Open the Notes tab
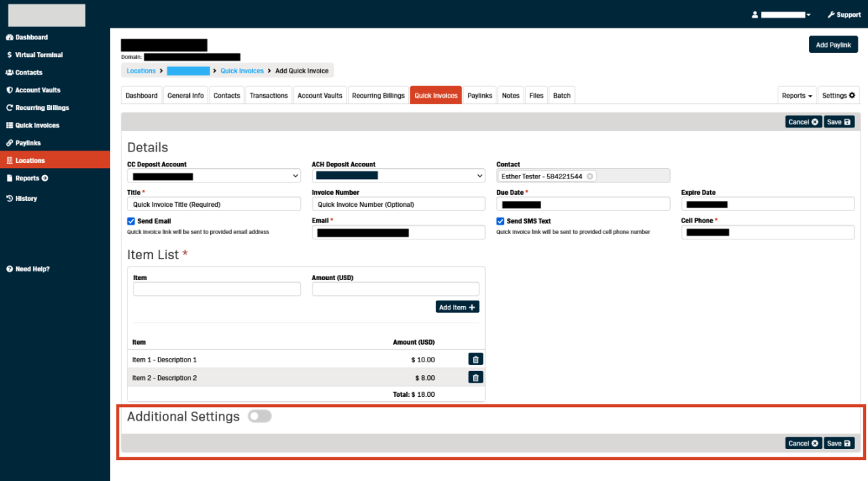Screen dimensions: 868x481 pyautogui.click(x=511, y=95)
